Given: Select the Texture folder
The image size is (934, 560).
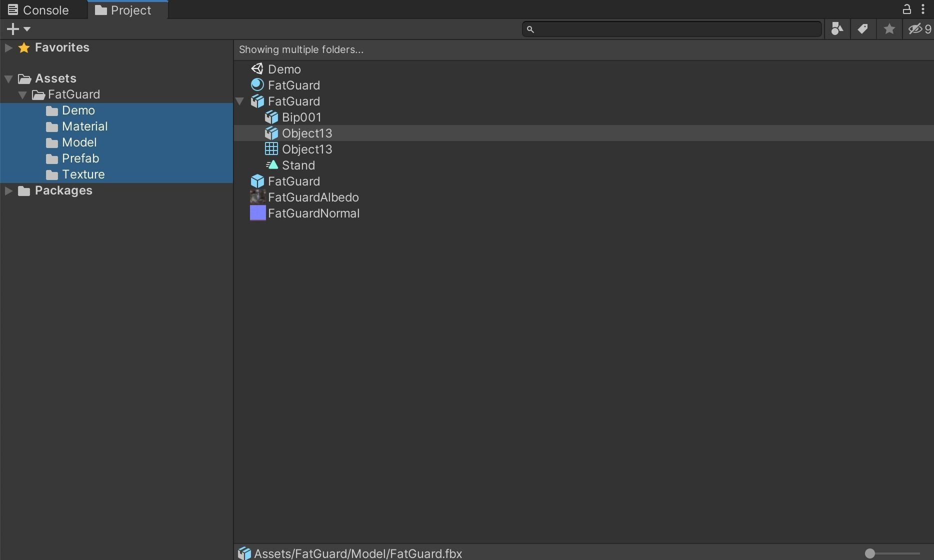Looking at the screenshot, I should (x=116, y=174).
